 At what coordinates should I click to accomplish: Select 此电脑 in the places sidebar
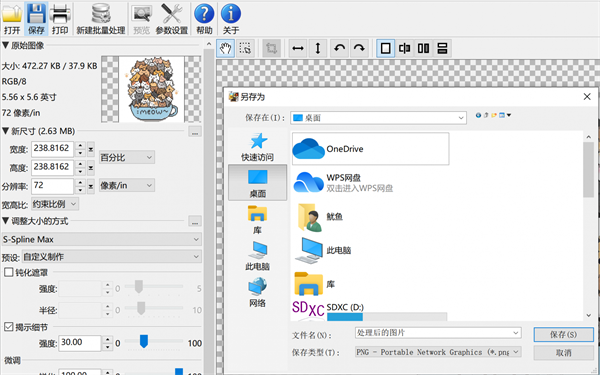coord(257,256)
